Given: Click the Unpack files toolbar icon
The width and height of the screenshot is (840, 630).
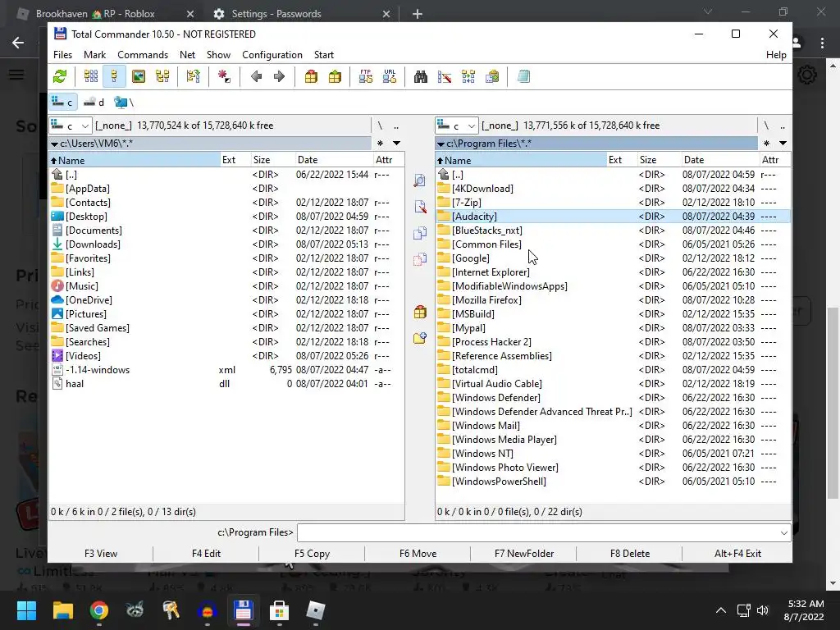Looking at the screenshot, I should (335, 76).
